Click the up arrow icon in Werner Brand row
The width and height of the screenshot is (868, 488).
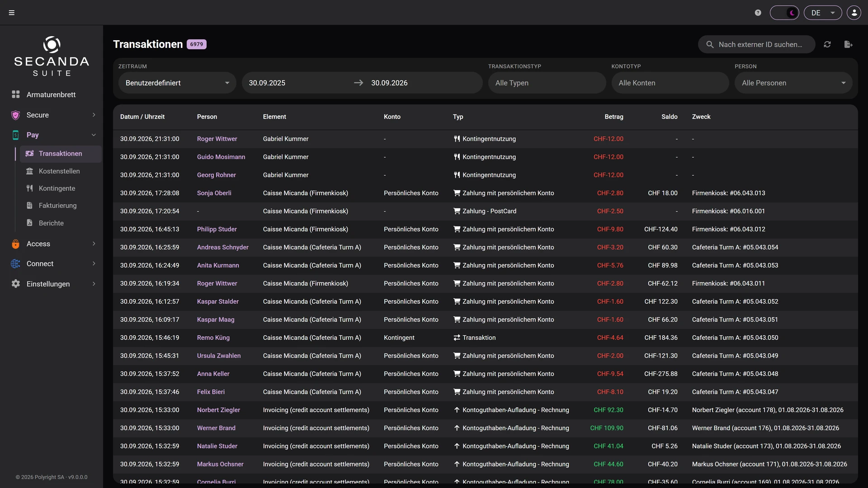click(457, 428)
